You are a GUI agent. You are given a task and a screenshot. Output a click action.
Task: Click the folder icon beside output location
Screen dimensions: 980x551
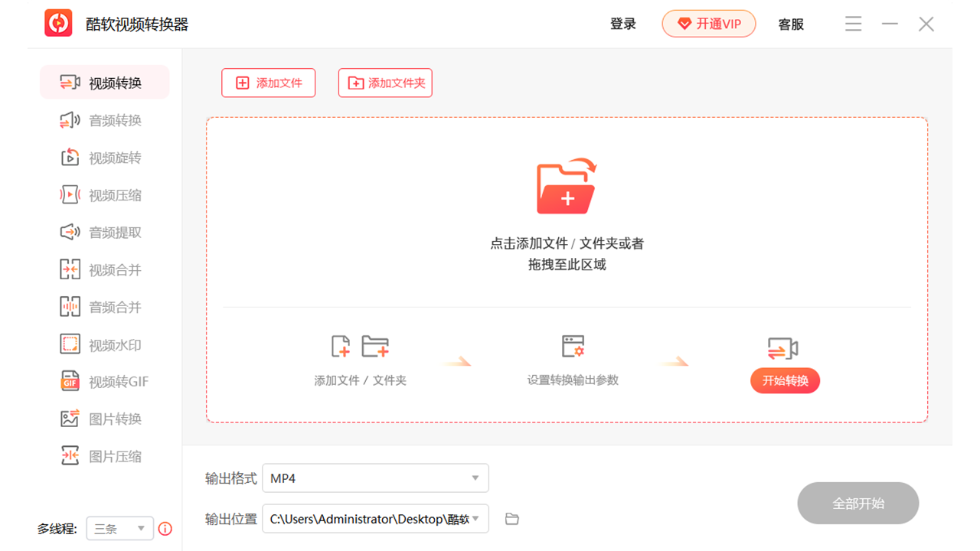511,518
